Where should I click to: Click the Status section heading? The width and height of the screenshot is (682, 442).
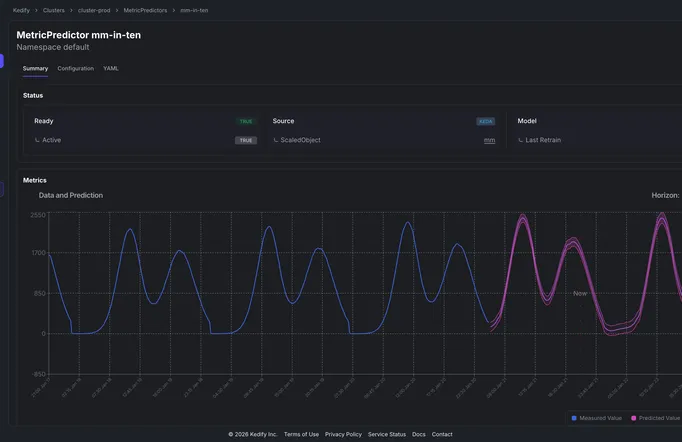point(33,95)
